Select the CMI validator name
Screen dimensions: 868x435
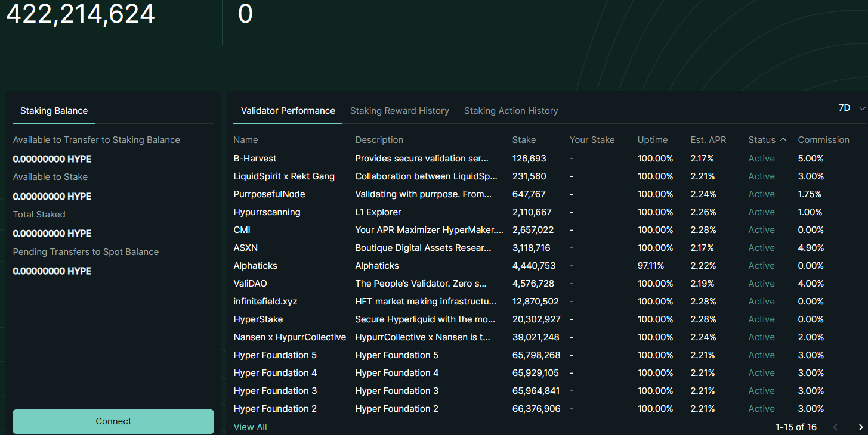pos(242,230)
